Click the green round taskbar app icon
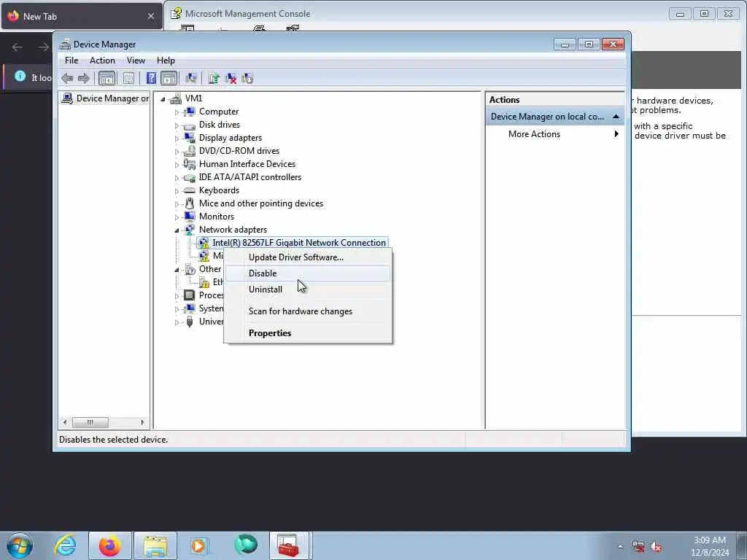Screen dimensions: 747x560 coord(246,545)
